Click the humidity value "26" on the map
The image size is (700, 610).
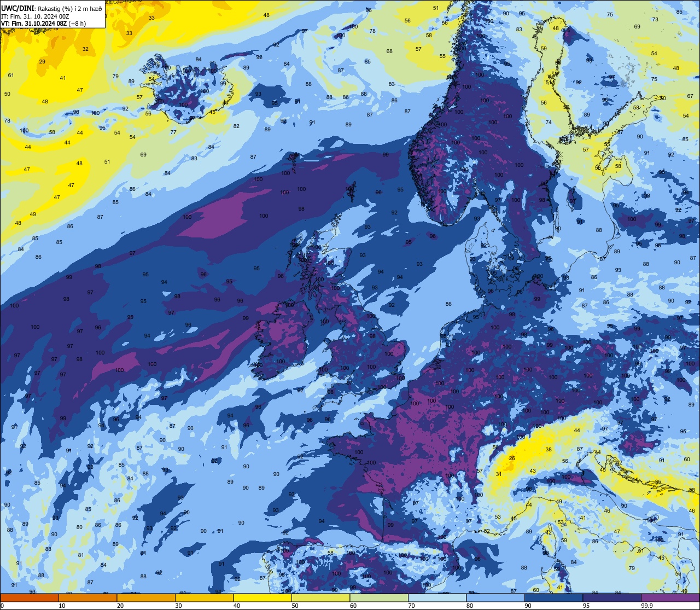[x=512, y=458]
